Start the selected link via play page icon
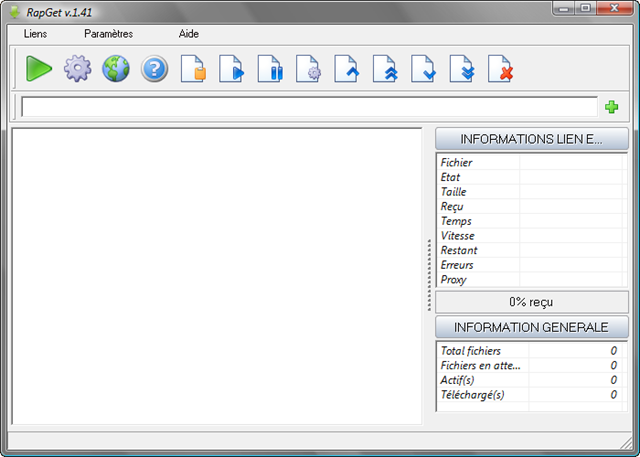 click(231, 69)
